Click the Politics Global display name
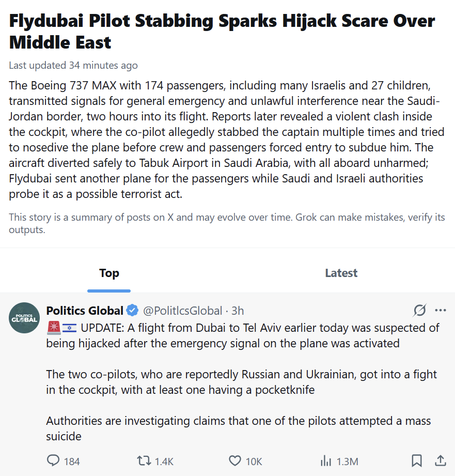Screen dimensions: 455x476 click(85, 311)
